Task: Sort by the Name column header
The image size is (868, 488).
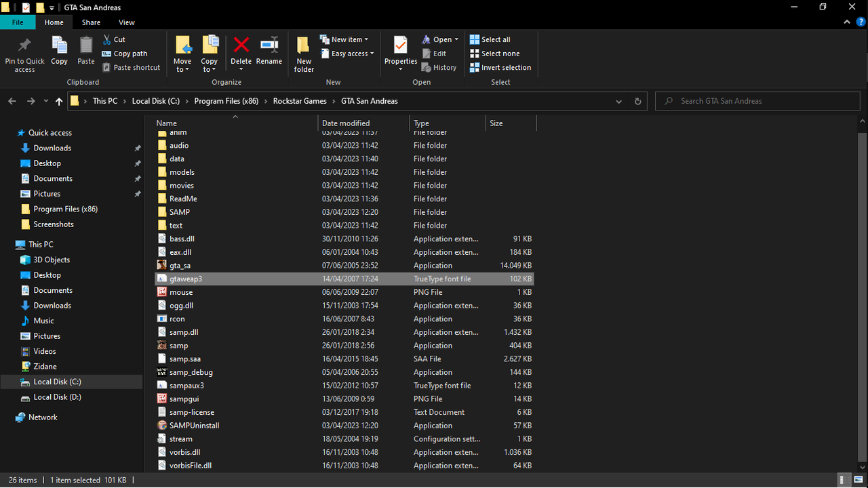Action: coord(235,123)
